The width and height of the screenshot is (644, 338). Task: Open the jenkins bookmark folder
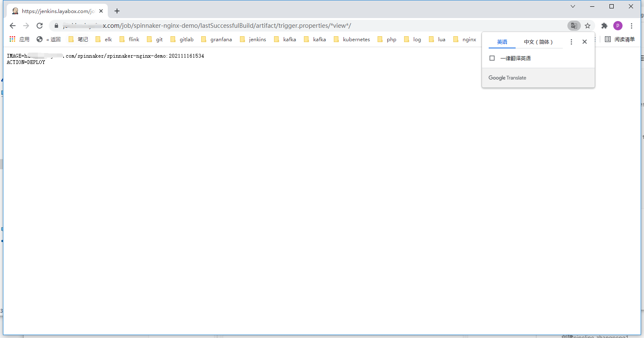click(253, 39)
